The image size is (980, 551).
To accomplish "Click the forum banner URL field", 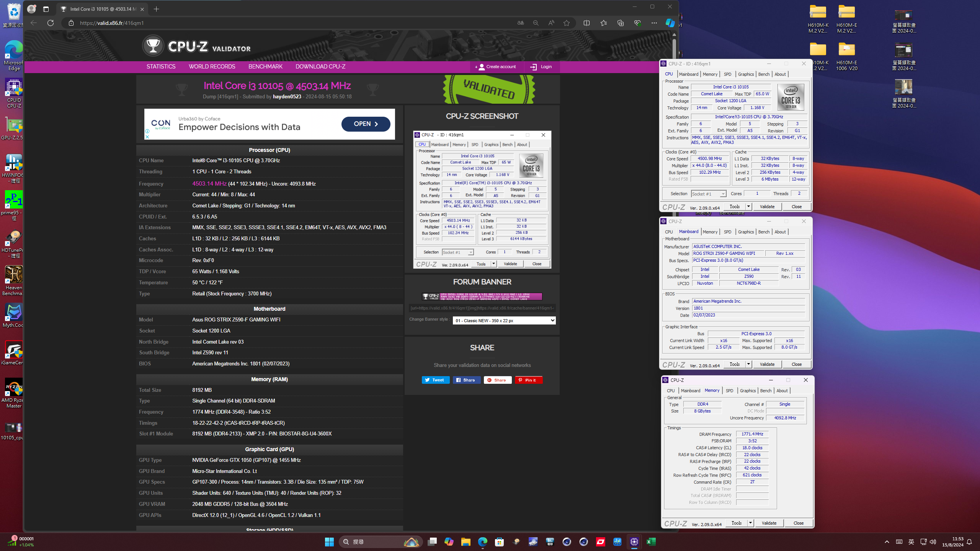I will (x=482, y=308).
